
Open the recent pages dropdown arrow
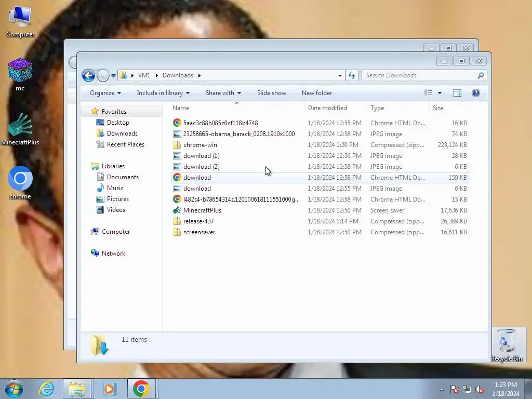click(x=113, y=76)
